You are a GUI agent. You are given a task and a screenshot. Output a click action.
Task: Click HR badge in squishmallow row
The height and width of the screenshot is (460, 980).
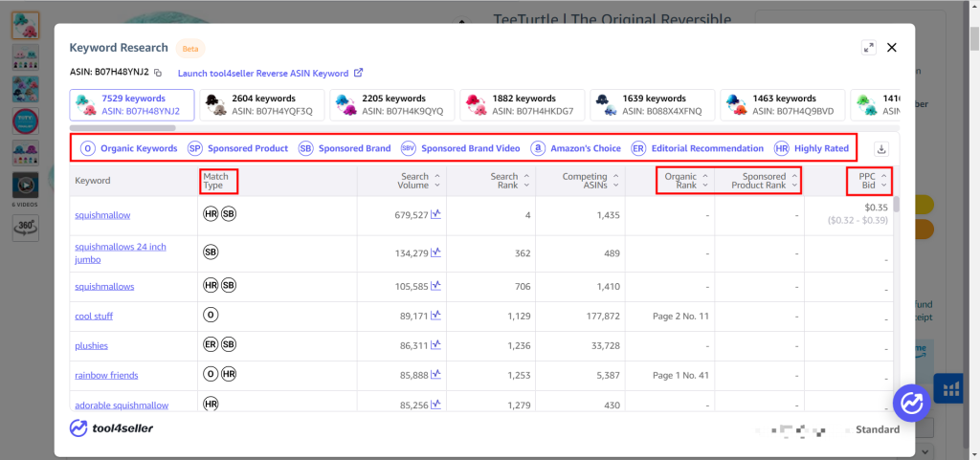(211, 214)
